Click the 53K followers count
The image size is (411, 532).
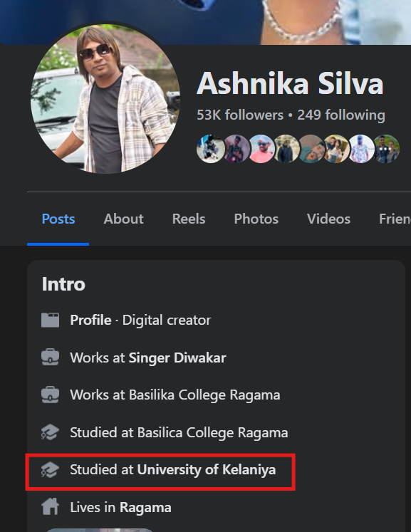point(240,115)
